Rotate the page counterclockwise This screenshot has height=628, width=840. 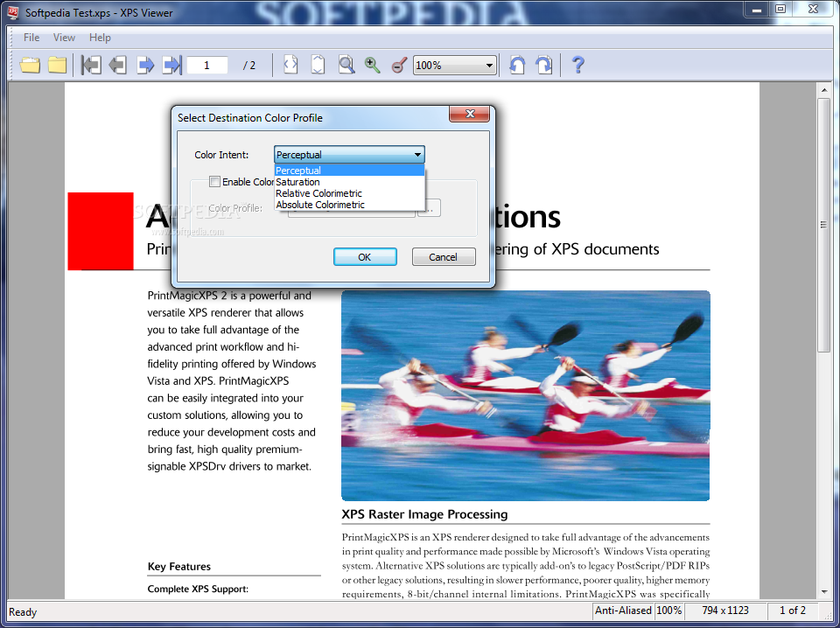tap(517, 65)
